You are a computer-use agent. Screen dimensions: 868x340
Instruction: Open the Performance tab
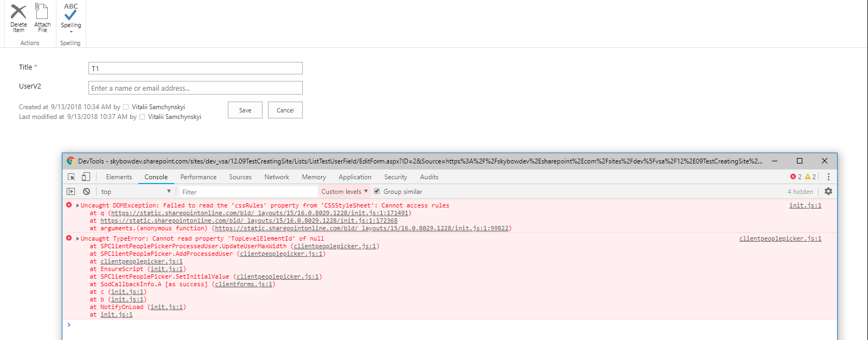pyautogui.click(x=199, y=177)
